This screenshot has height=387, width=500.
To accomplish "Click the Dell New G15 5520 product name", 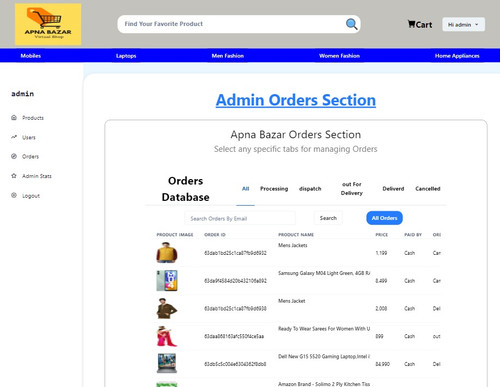I will [324, 356].
